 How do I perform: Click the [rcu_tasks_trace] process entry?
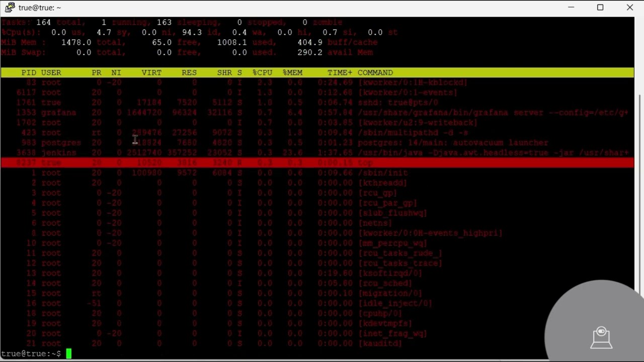click(x=400, y=263)
